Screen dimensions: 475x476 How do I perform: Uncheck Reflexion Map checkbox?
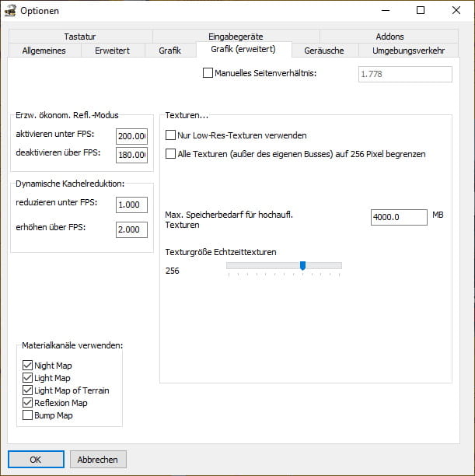click(28, 403)
